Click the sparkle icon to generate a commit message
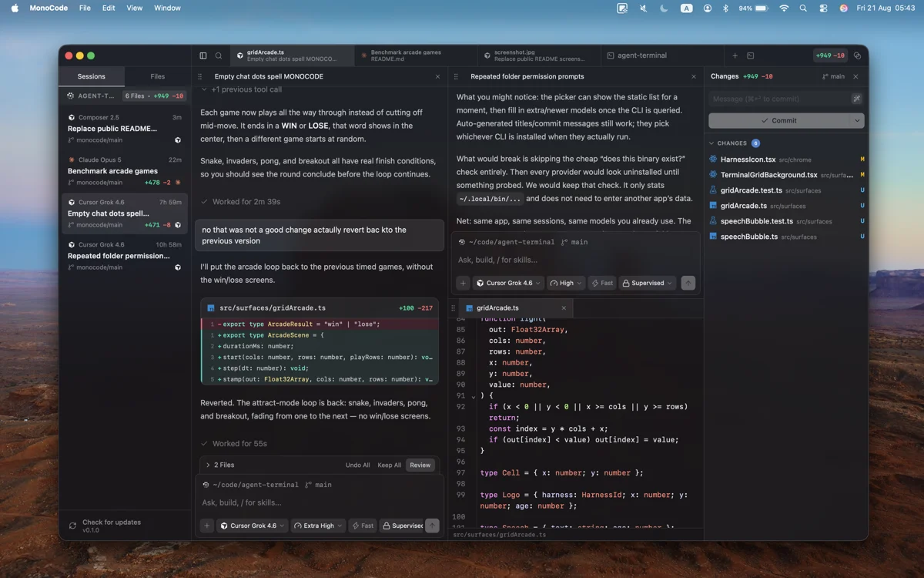 click(x=856, y=99)
